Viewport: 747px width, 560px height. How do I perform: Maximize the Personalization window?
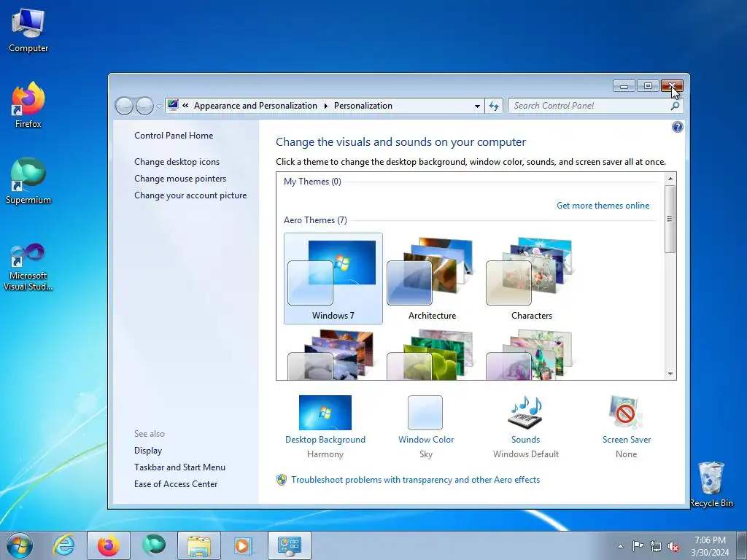pyautogui.click(x=648, y=86)
